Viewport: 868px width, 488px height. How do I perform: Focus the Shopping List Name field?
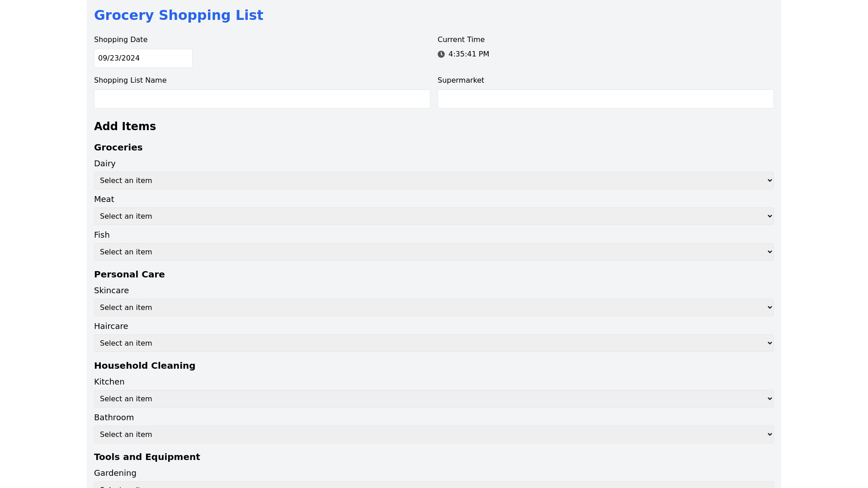point(262,99)
